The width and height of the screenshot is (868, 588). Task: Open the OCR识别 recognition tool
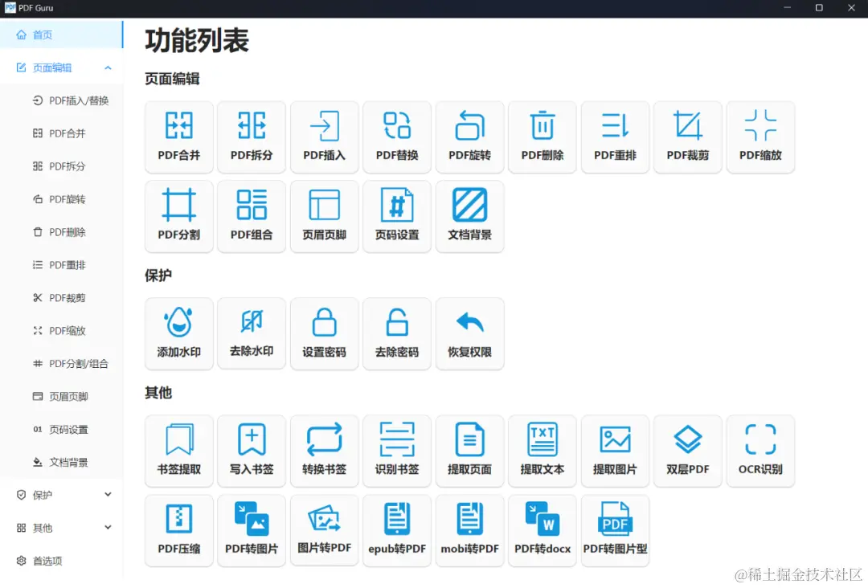click(759, 450)
